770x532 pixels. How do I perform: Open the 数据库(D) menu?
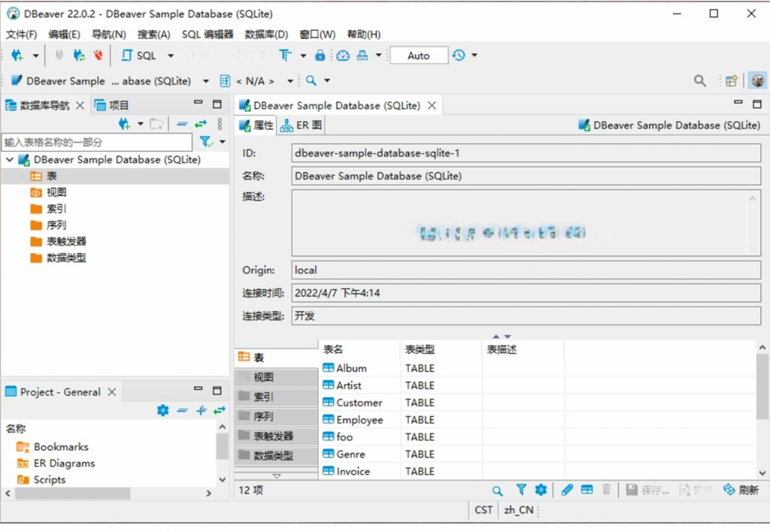(x=266, y=35)
